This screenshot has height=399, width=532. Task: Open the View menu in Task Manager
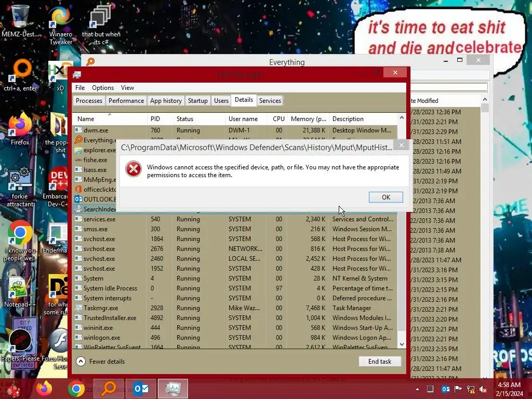pos(128,87)
